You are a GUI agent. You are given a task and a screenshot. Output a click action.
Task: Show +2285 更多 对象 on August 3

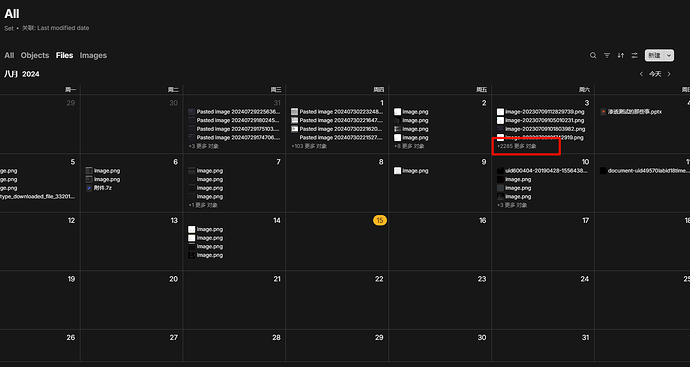[x=517, y=146]
